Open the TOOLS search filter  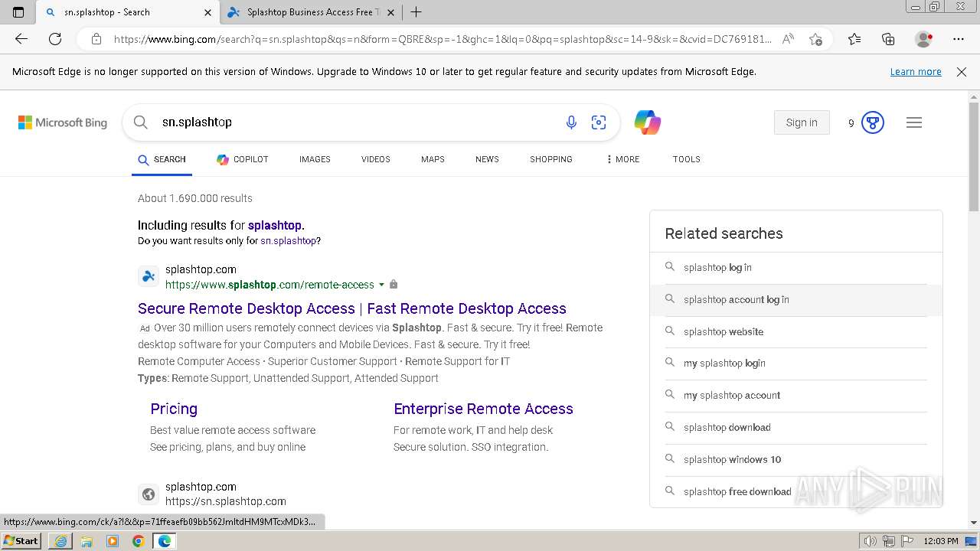click(x=687, y=159)
